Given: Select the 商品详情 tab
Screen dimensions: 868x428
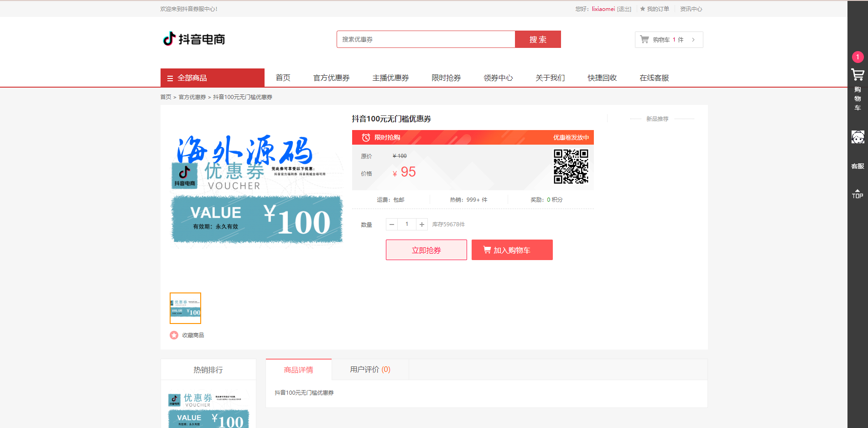Looking at the screenshot, I should pos(298,370).
